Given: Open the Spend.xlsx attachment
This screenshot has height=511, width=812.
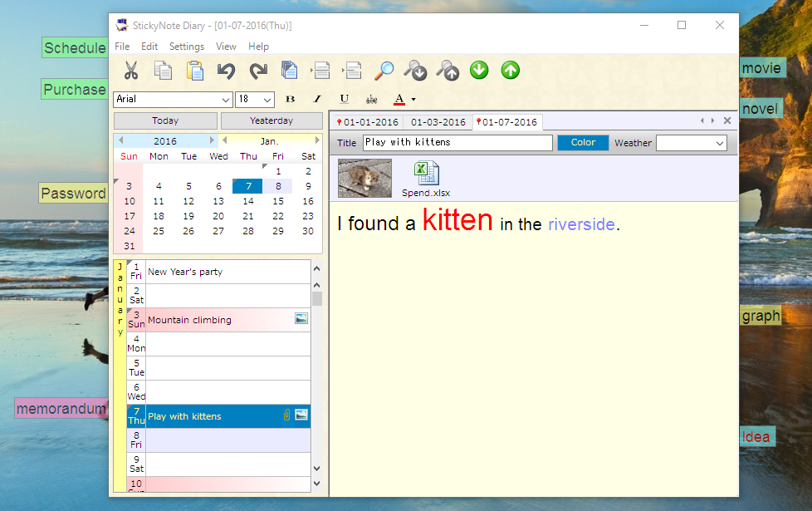Looking at the screenshot, I should point(426,178).
